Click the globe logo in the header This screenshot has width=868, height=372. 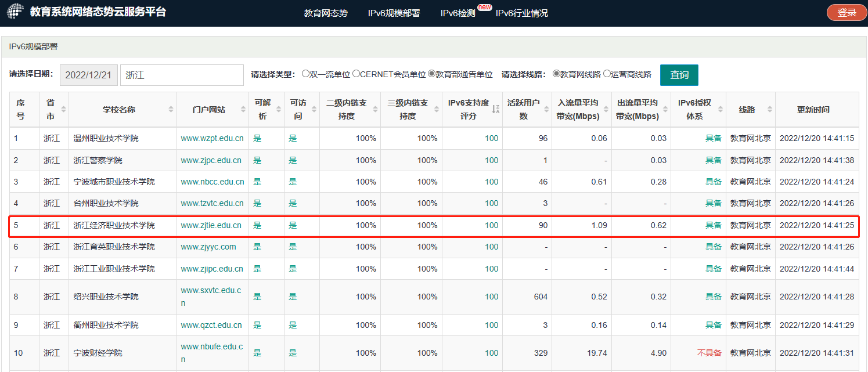[15, 12]
